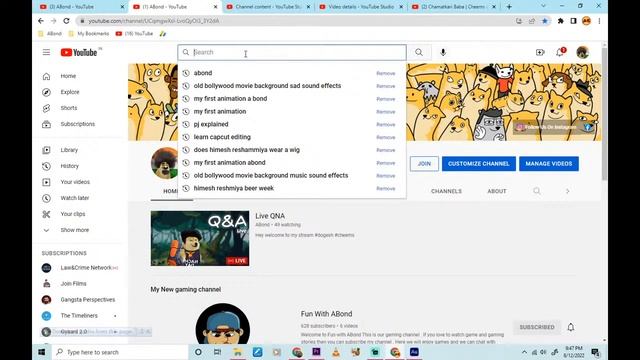Open Windows Start menu

coord(42,352)
